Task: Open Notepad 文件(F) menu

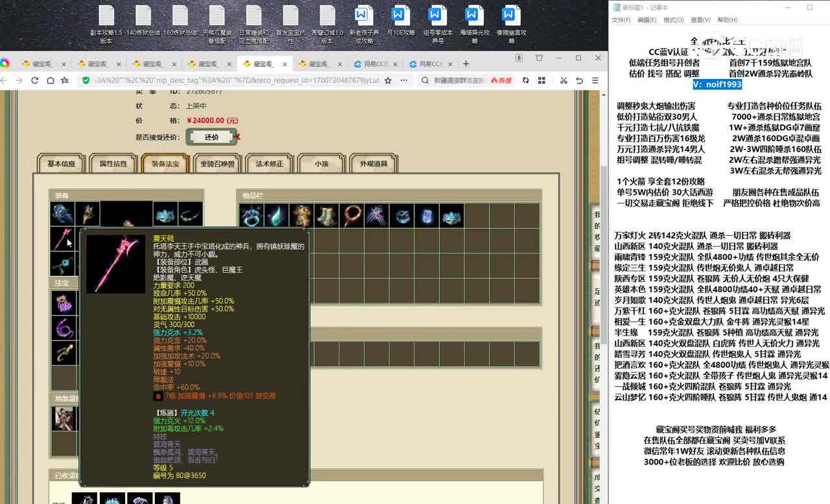Action: click(621, 20)
